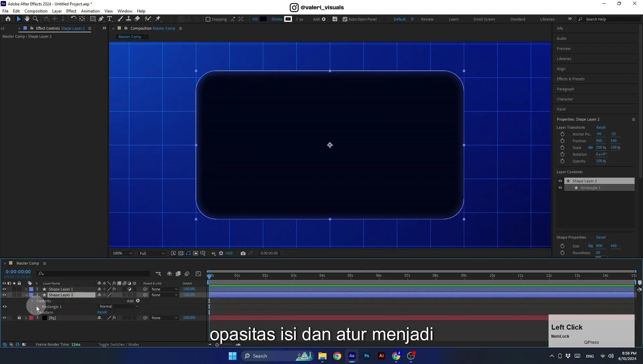Viewport: 643px width, 364px height.
Task: Open the Effects & Presets panel
Action: point(571,79)
